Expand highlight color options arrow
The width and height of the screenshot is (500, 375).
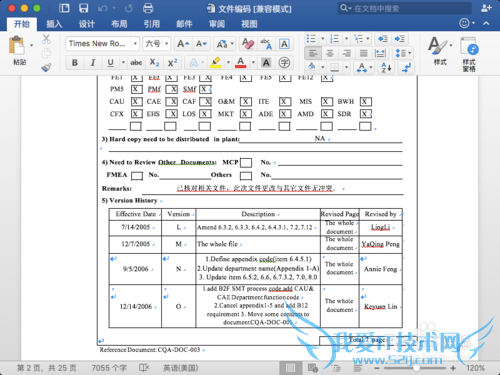(x=228, y=63)
